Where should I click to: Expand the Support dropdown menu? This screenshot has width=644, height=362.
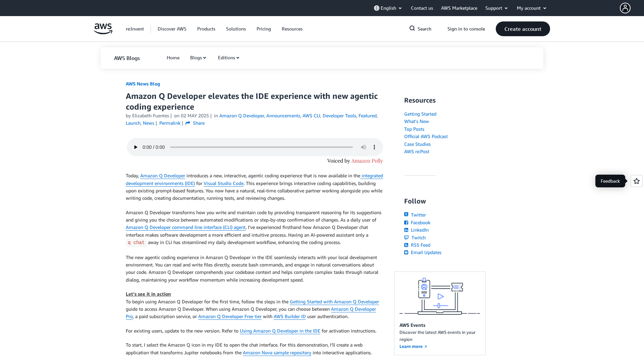point(496,8)
